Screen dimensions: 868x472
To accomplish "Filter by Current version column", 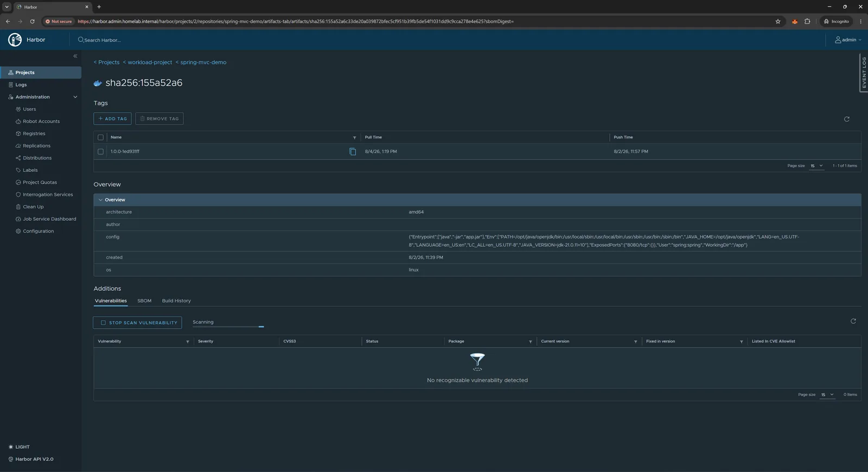I will click(635, 342).
